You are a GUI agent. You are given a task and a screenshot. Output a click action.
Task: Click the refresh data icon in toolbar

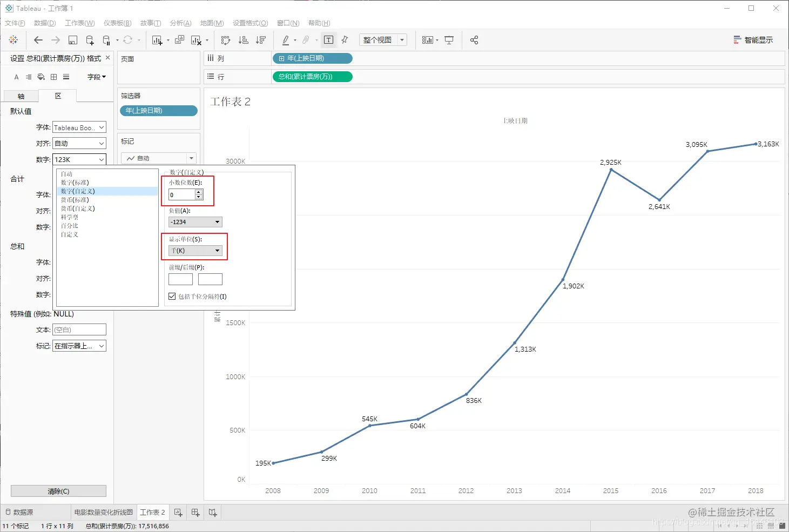tap(127, 40)
